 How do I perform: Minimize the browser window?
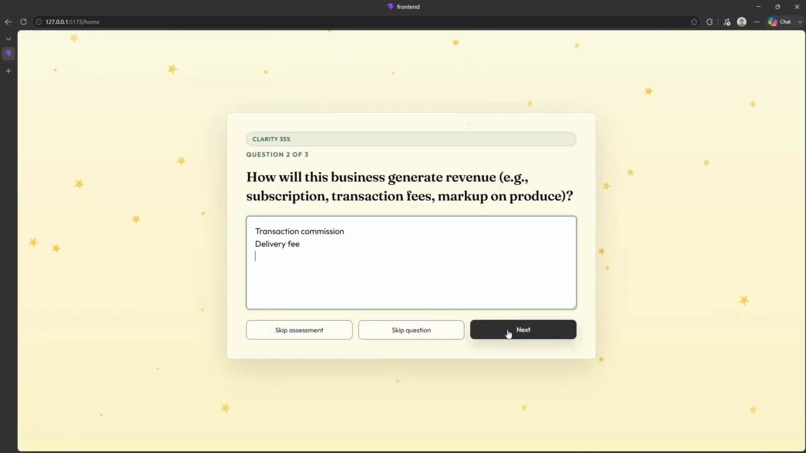(x=758, y=7)
